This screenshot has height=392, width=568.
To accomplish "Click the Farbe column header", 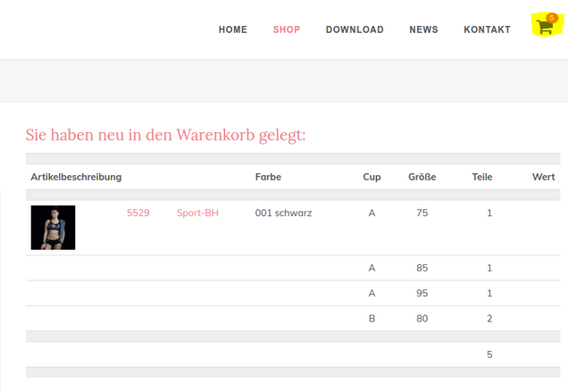I will 268,177.
